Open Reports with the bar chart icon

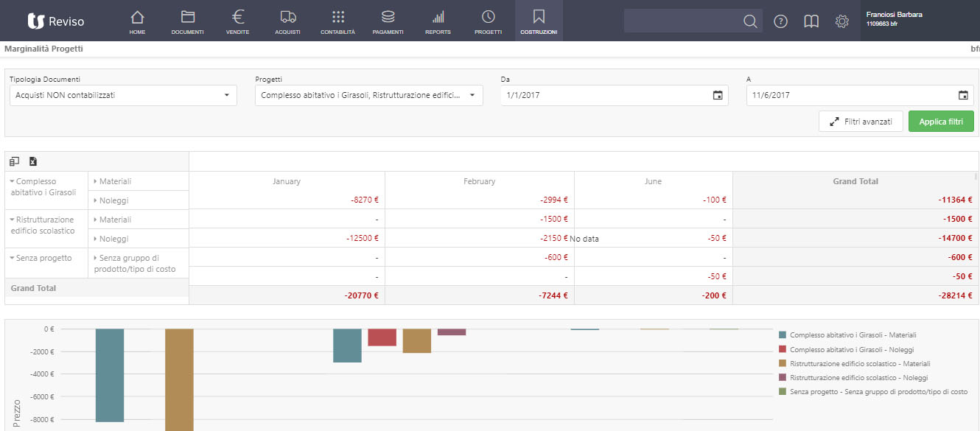pos(438,21)
